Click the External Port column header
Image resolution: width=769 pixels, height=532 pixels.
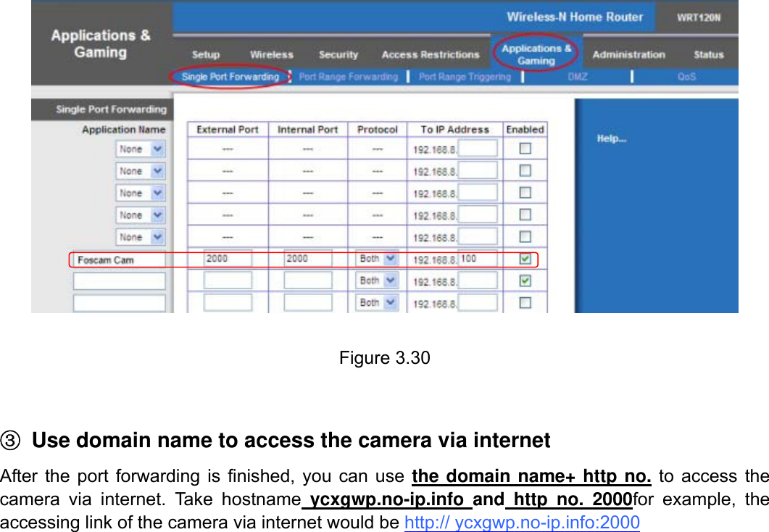227,130
